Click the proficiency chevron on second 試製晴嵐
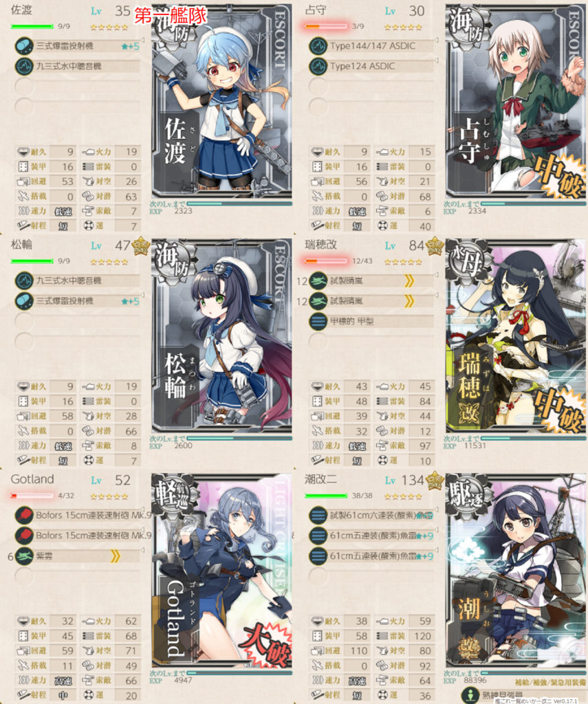 (409, 301)
